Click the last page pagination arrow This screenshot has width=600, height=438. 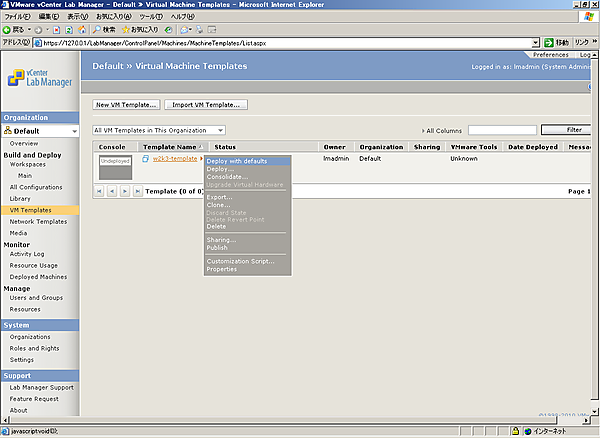(137, 190)
